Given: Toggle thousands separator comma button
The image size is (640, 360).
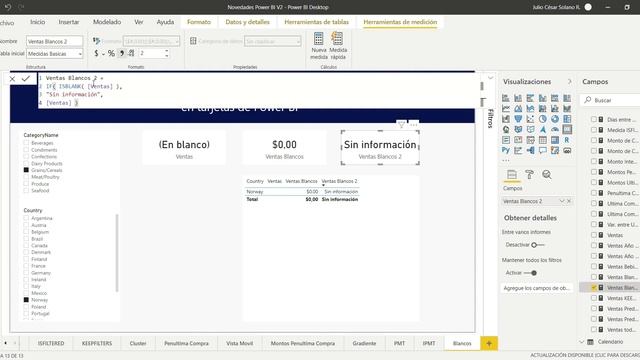Looking at the screenshot, I should (x=122, y=53).
